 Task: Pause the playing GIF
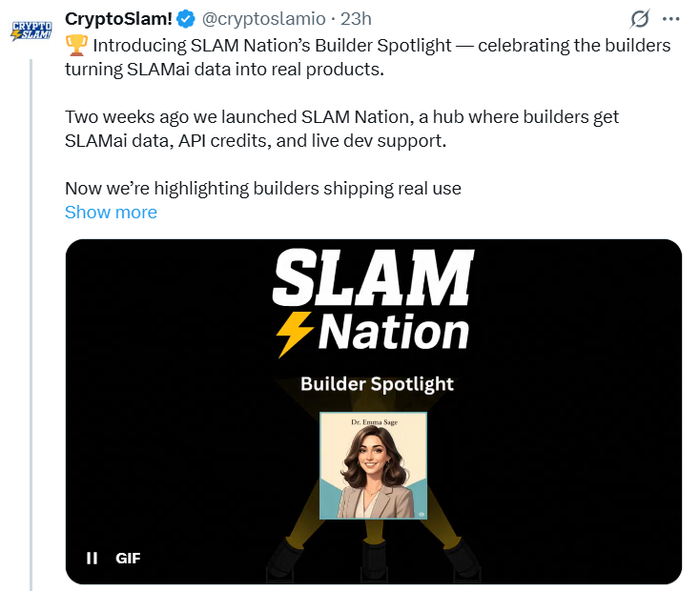point(92,559)
